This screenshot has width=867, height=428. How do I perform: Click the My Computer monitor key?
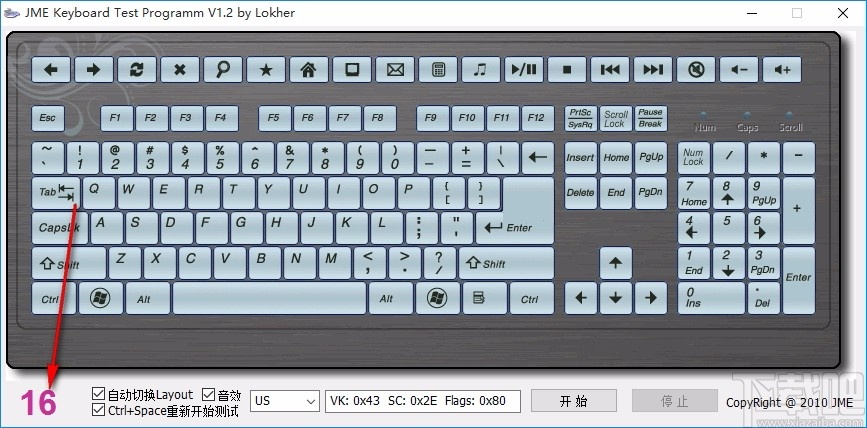[x=352, y=70]
